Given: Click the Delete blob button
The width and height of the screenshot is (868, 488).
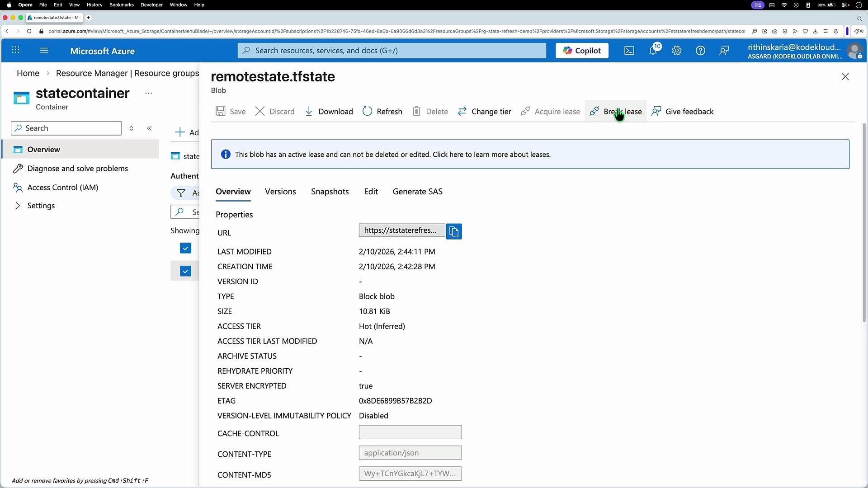Looking at the screenshot, I should pos(430,111).
